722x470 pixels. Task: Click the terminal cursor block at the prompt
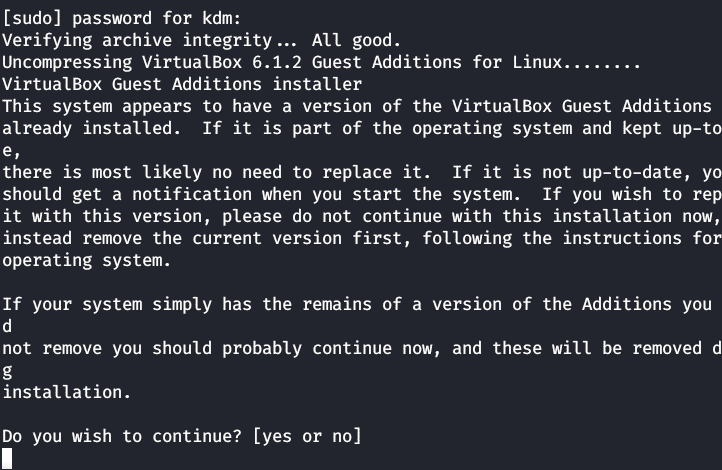click(7, 459)
